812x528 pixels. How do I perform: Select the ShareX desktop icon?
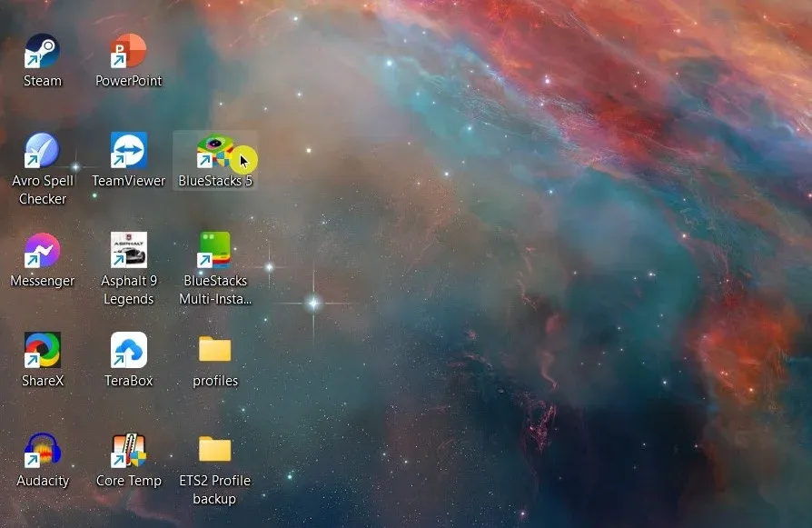(x=43, y=350)
